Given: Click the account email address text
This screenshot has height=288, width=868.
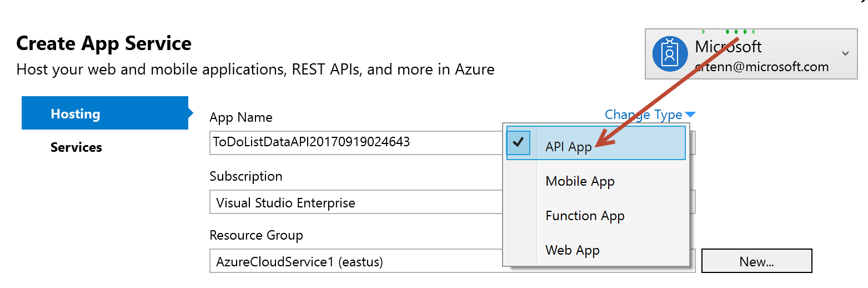Looking at the screenshot, I should [x=762, y=67].
